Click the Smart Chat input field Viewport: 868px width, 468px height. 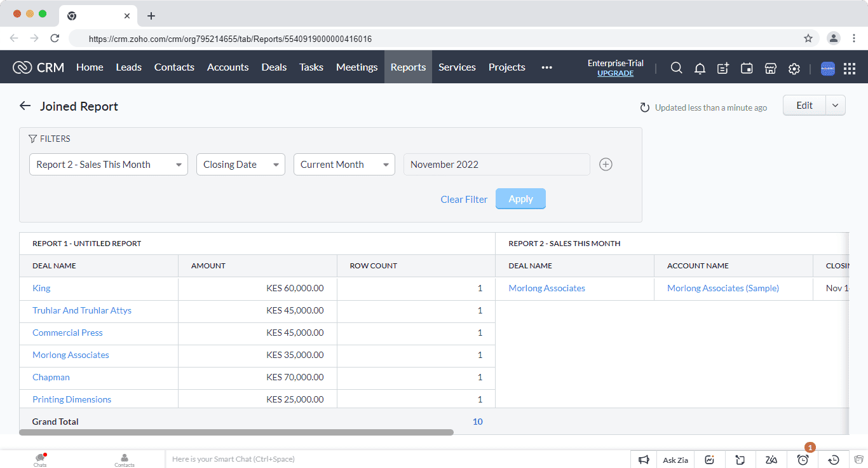pyautogui.click(x=397, y=459)
